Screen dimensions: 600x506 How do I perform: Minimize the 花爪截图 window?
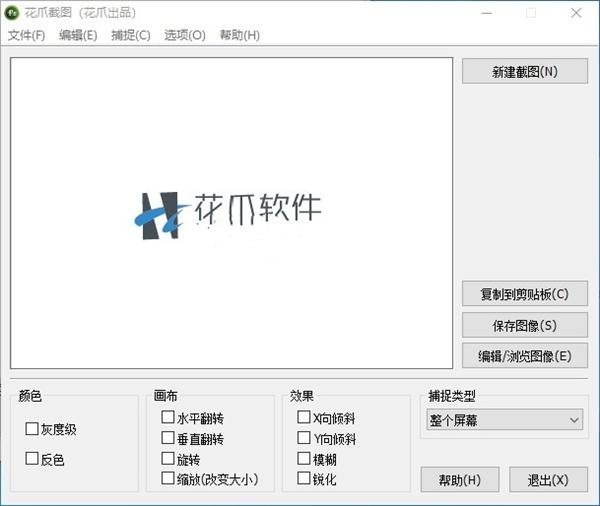(486, 13)
